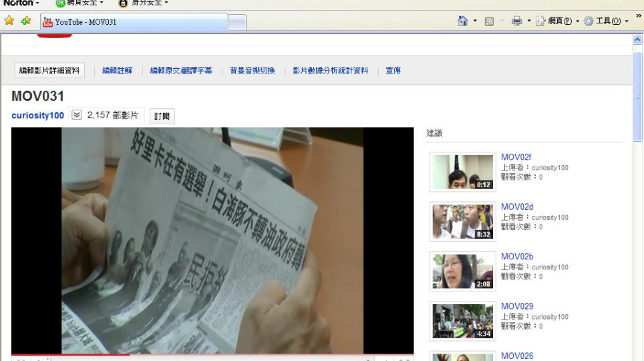Screen dimensions: 644x361
Task: Click the Add to Favorites icon
Action: point(26,21)
